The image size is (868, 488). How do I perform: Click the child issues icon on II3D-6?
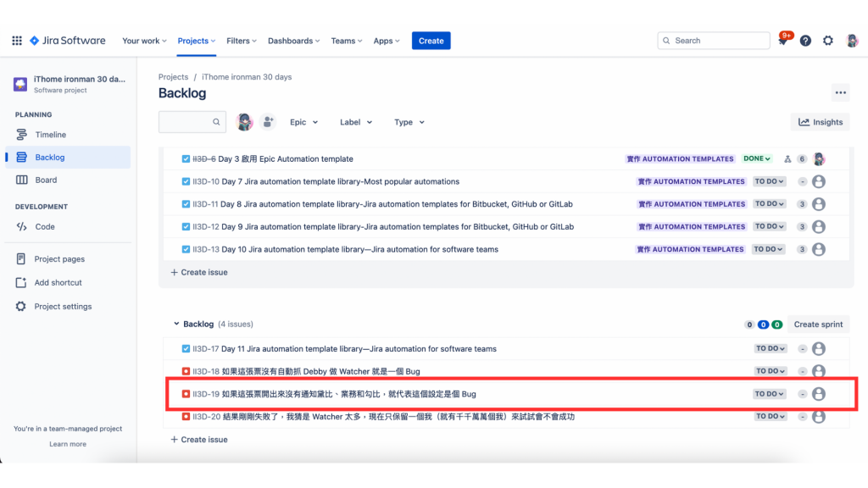tap(787, 158)
